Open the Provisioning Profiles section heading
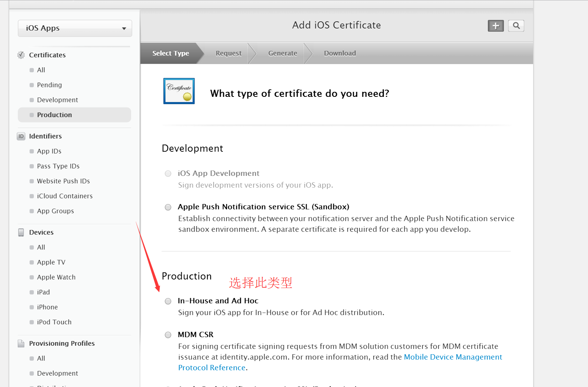The image size is (588, 387). 62,344
